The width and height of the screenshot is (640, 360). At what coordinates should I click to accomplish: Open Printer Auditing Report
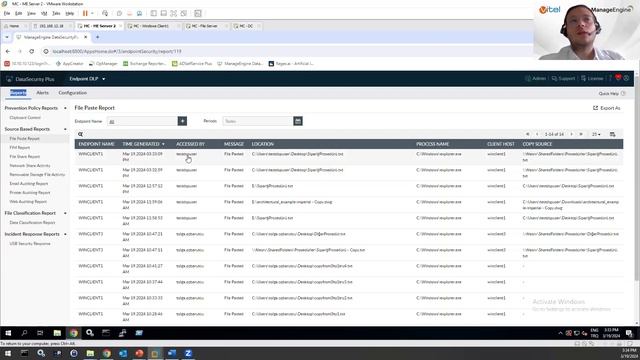tap(30, 192)
